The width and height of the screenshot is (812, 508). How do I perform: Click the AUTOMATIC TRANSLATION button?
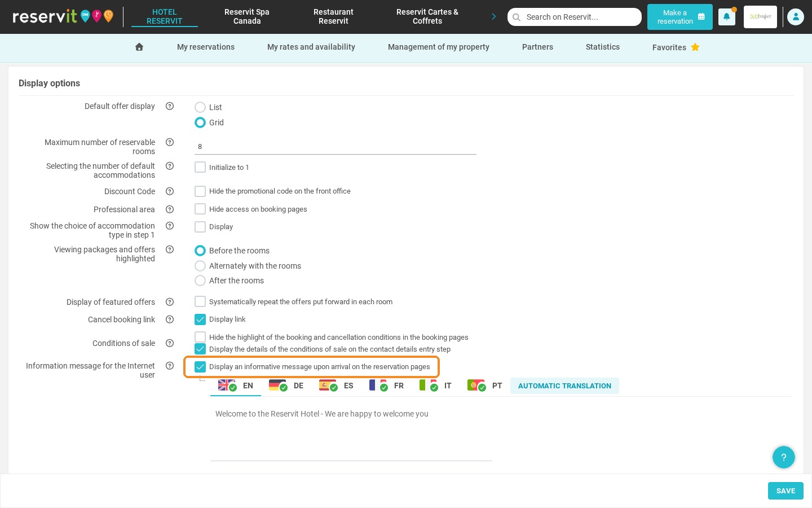pyautogui.click(x=564, y=386)
